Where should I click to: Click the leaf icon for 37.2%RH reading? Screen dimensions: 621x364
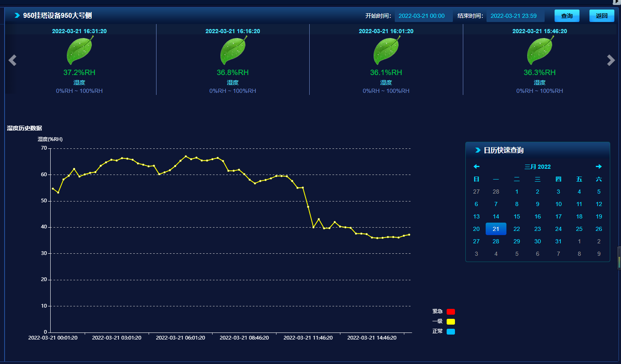point(80,51)
